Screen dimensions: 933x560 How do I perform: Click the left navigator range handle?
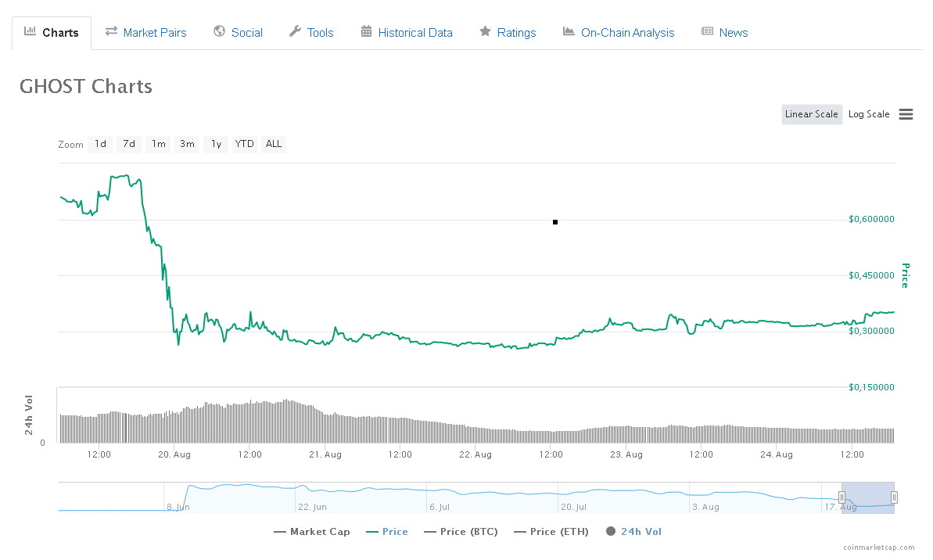841,497
